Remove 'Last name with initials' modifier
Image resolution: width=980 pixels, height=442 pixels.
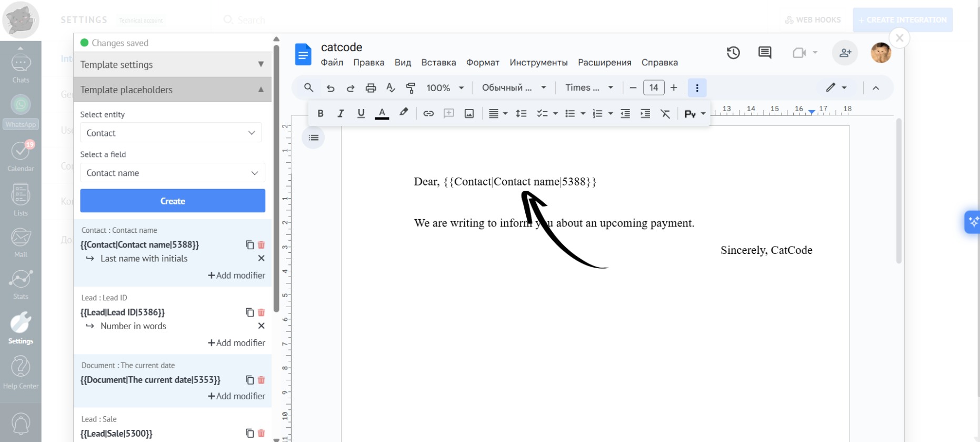261,259
